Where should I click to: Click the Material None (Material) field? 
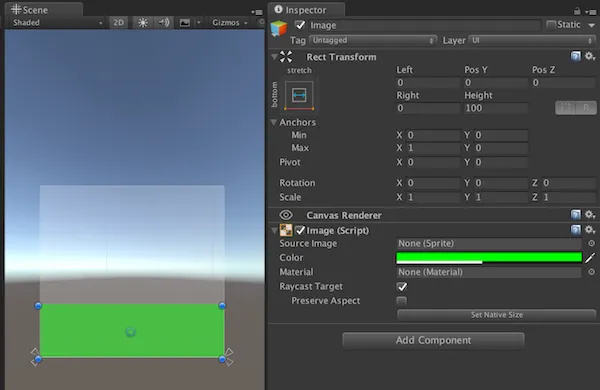(489, 272)
